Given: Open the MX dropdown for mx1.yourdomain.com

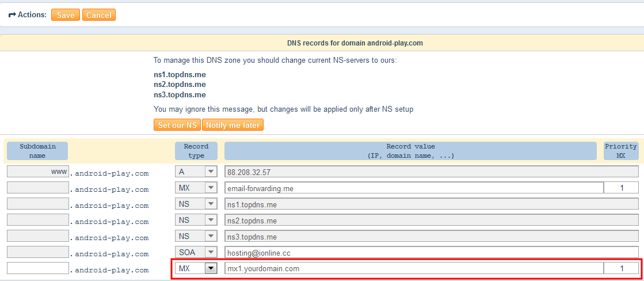Looking at the screenshot, I should 196,268.
